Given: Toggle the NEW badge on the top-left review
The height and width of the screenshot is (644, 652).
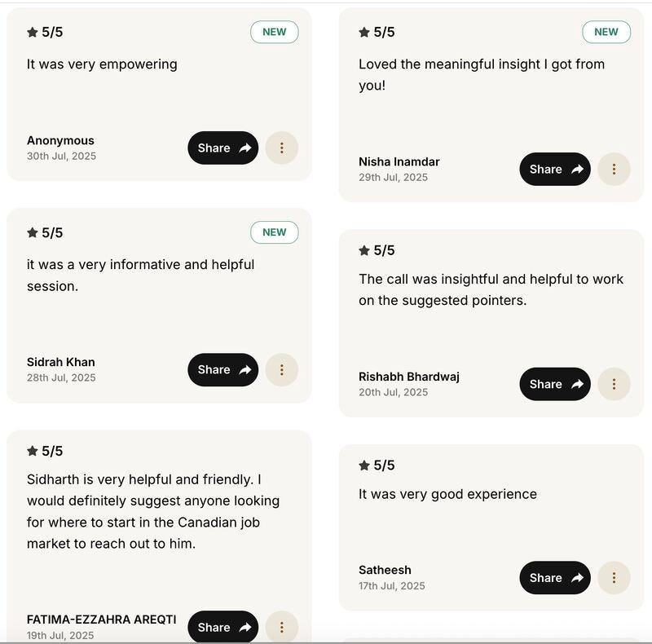Looking at the screenshot, I should click(274, 32).
